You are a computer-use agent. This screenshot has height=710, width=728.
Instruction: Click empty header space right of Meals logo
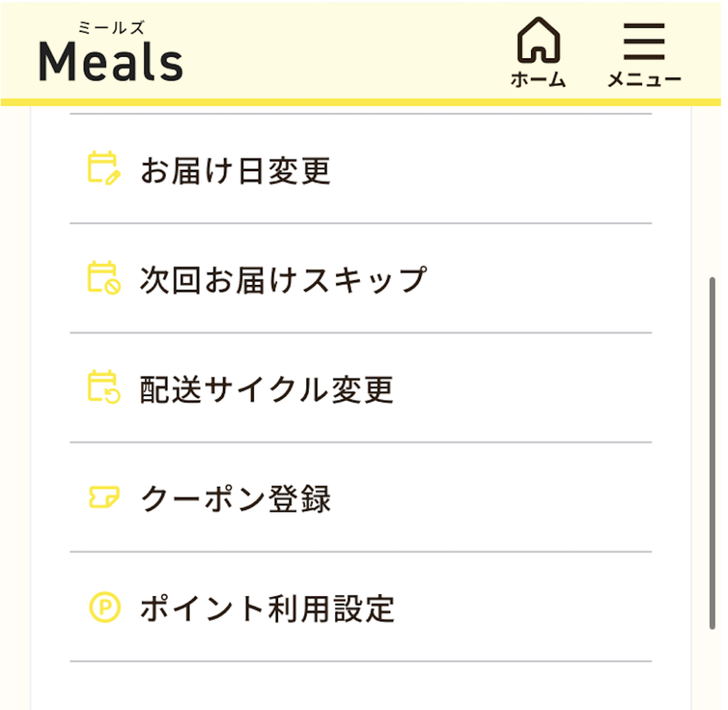click(341, 53)
